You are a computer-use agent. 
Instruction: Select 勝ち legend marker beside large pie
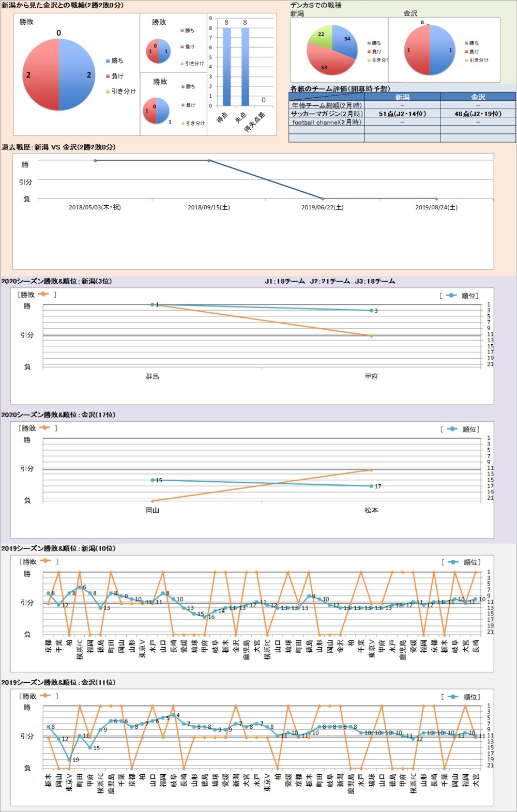[108, 61]
